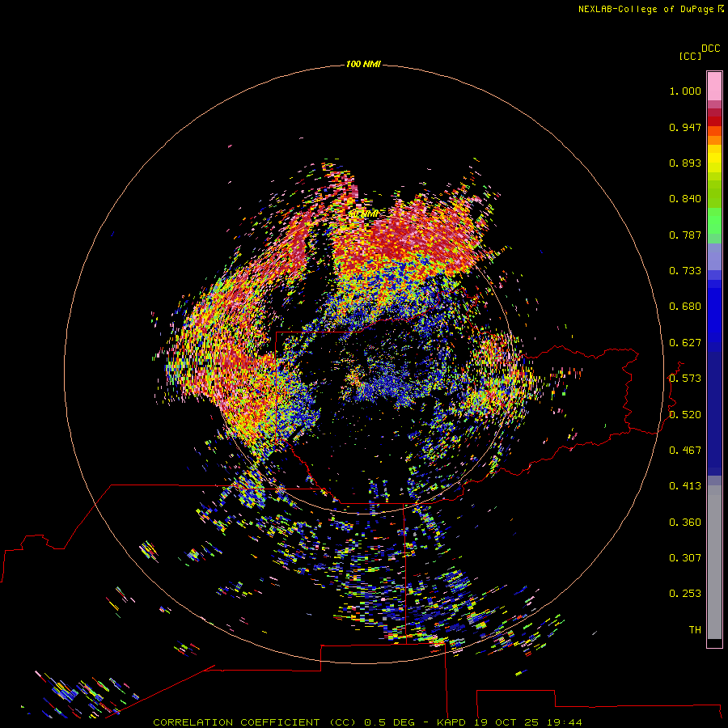This screenshot has height=728, width=728.
Task: Pick the red segment of the color bar
Action: 714,121
